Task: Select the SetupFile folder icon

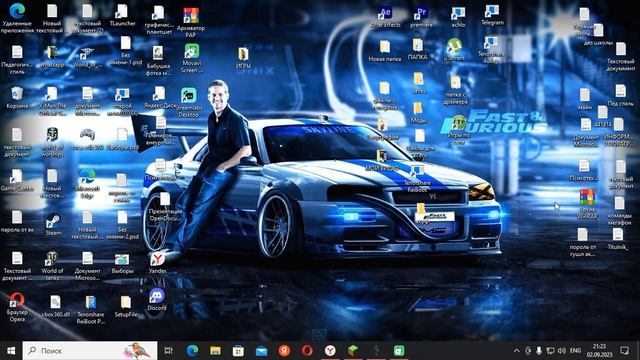Action: point(126,307)
